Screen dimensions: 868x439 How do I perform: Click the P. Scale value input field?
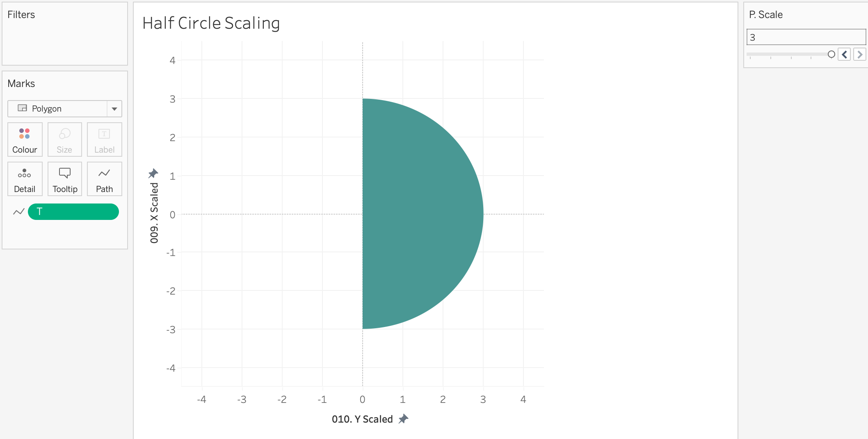[x=806, y=37]
